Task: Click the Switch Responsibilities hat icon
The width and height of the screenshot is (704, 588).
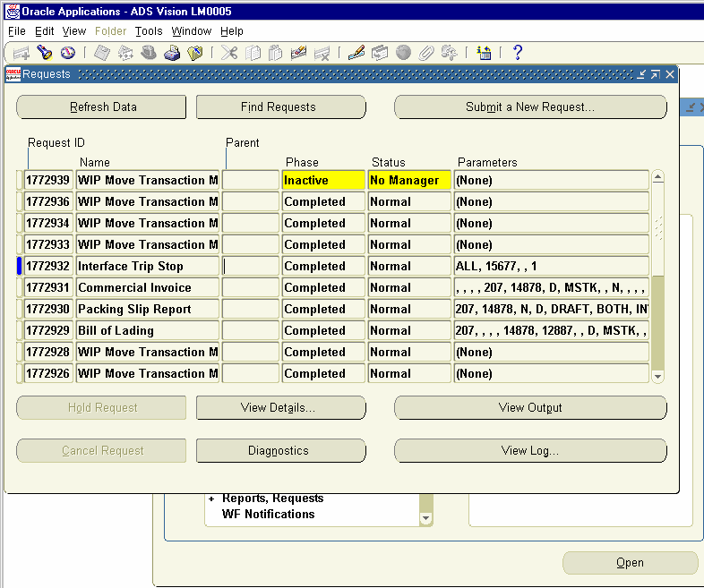Action: click(x=149, y=53)
